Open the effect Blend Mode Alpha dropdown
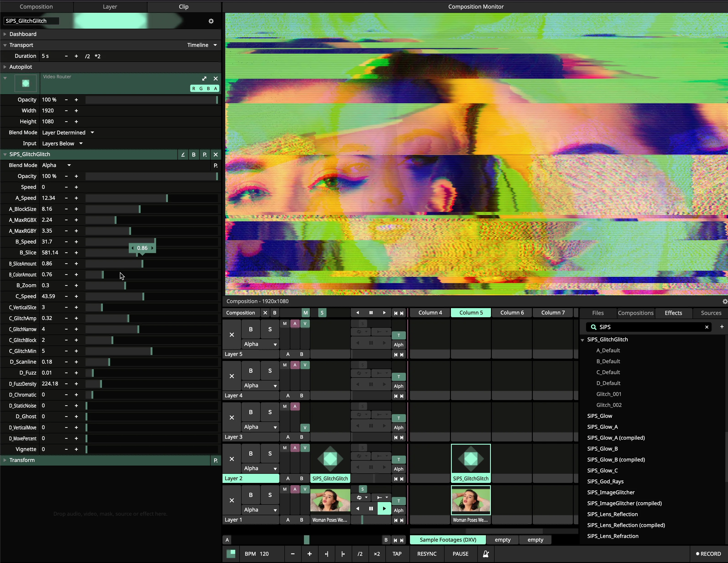 pyautogui.click(x=57, y=165)
